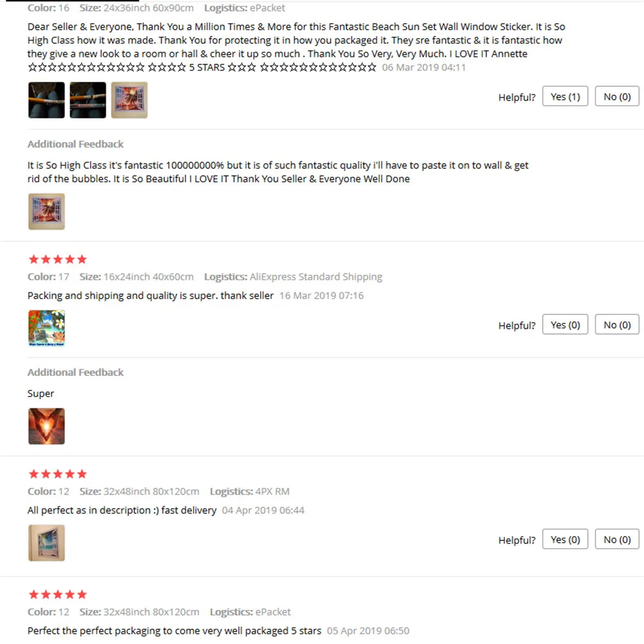Screen dimensions: 644x644
Task: Click the star rating of the 05 Apr 2019 review
Action: click(58, 594)
